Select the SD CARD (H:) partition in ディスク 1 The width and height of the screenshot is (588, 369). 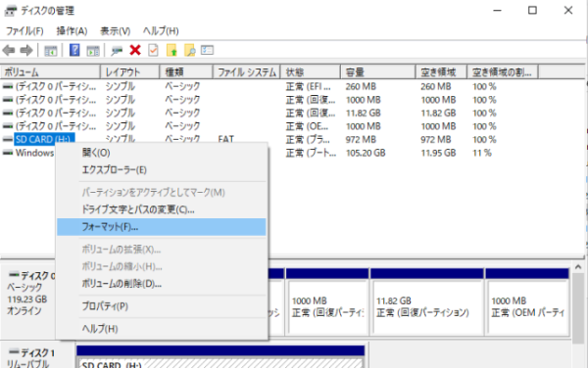pos(220,356)
